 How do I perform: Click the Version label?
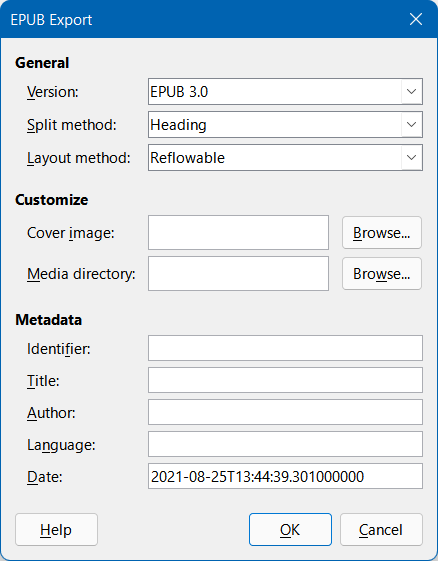click(53, 92)
